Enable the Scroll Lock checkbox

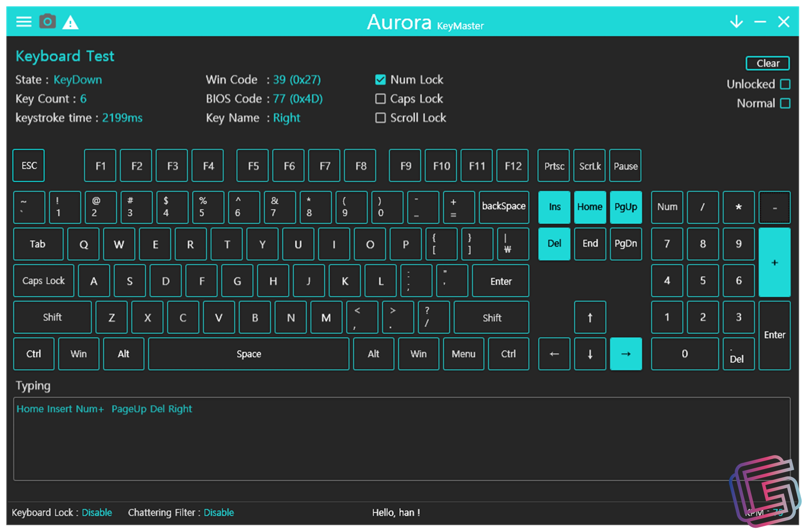pyautogui.click(x=380, y=118)
